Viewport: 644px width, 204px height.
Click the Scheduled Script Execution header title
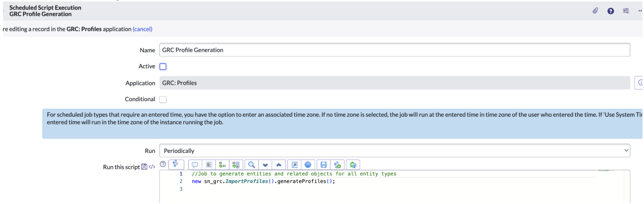click(45, 8)
